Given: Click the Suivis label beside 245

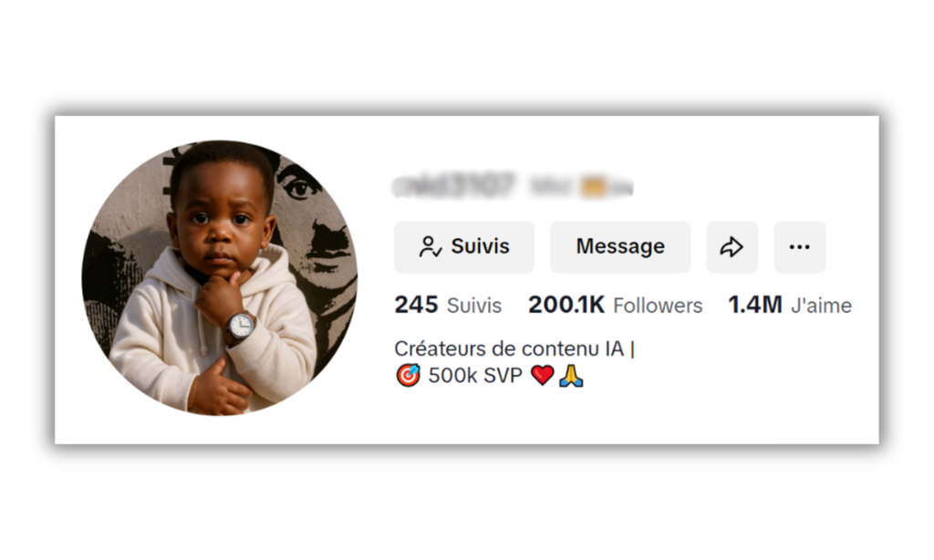Looking at the screenshot, I should coord(474,306).
